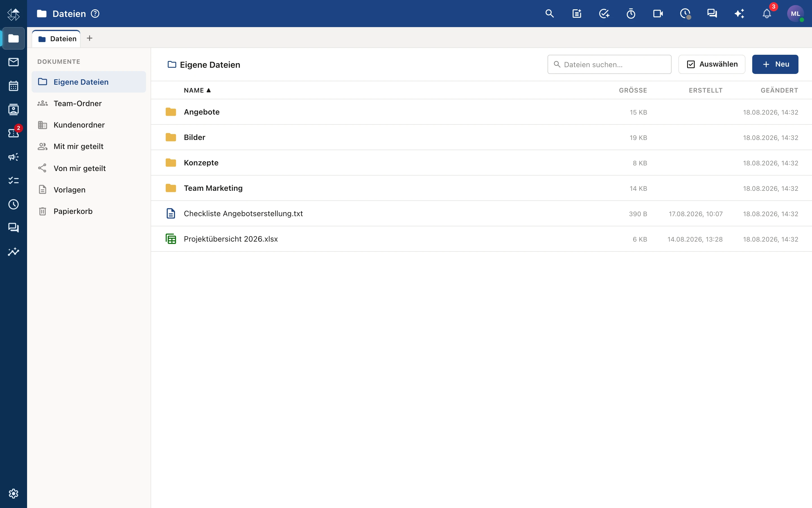Open Projektübersicht 2026.xlsx
Image resolution: width=812 pixels, height=508 pixels.
pos(482,239)
